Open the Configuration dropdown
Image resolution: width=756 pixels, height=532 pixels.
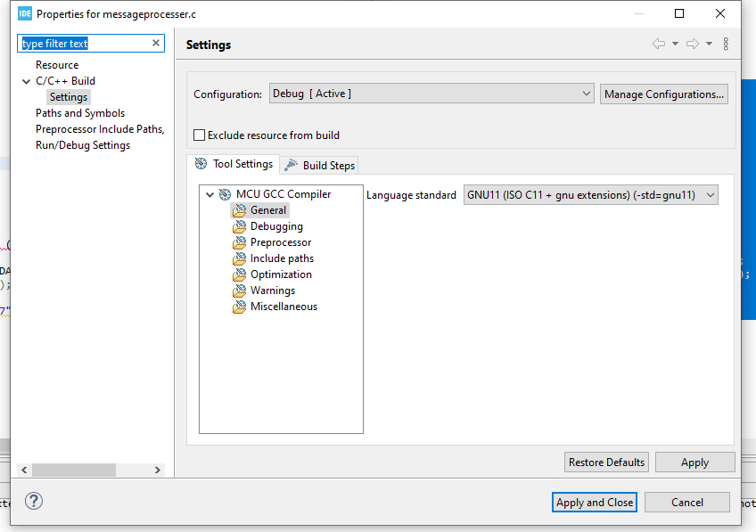pyautogui.click(x=431, y=94)
